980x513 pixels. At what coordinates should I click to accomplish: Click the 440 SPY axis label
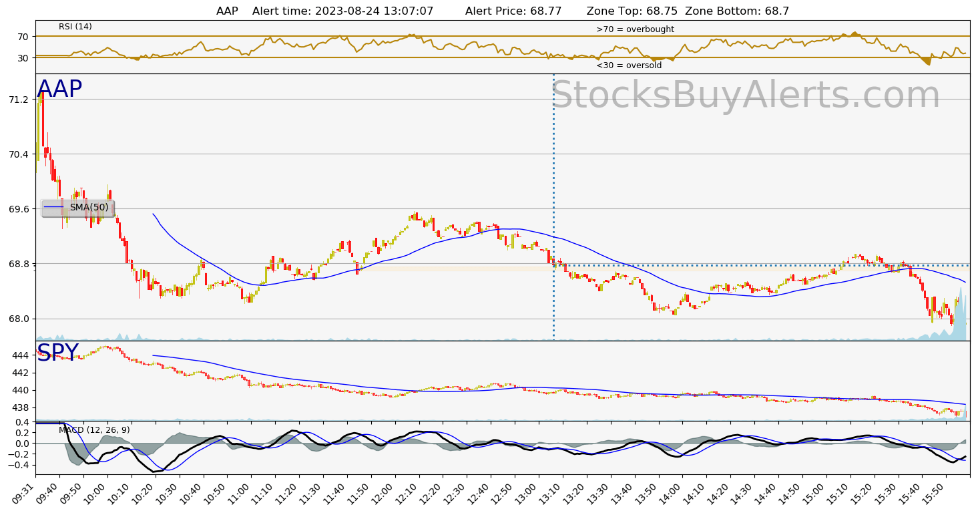(x=21, y=390)
